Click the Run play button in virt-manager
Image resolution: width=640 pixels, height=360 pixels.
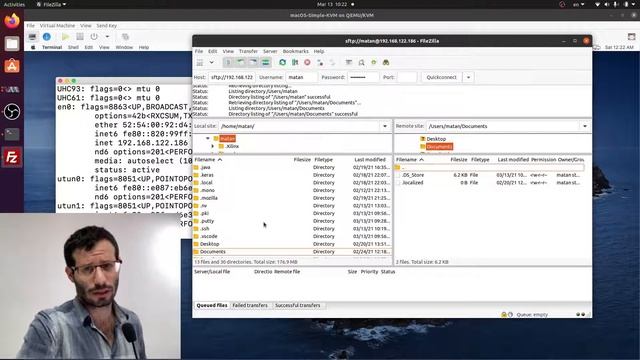[x=65, y=37]
